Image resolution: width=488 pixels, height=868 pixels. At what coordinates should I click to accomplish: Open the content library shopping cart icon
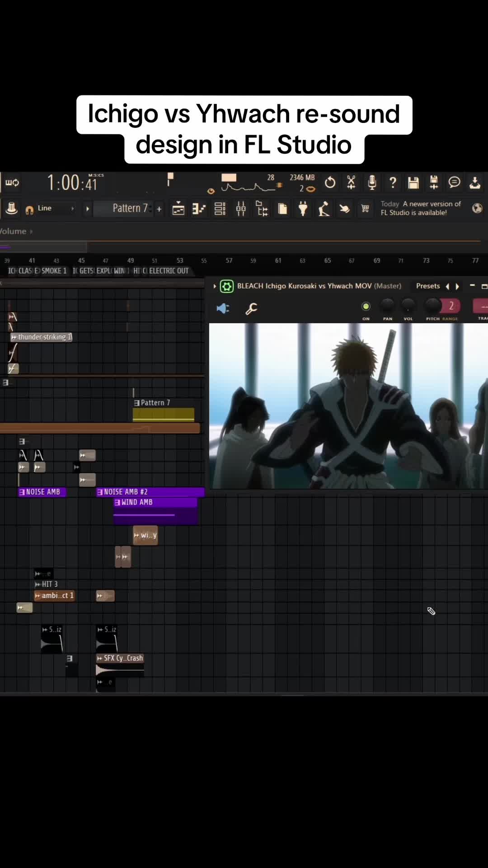pyautogui.click(x=365, y=208)
